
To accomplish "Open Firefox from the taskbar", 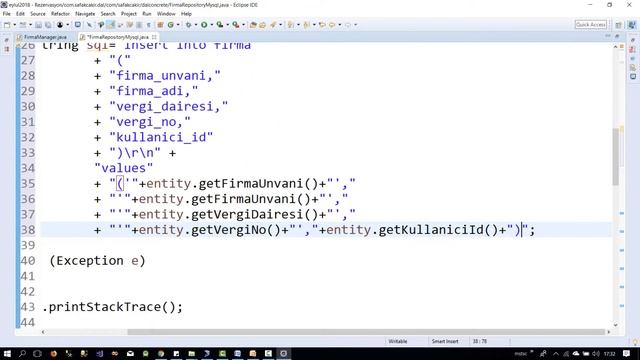I will 53,353.
